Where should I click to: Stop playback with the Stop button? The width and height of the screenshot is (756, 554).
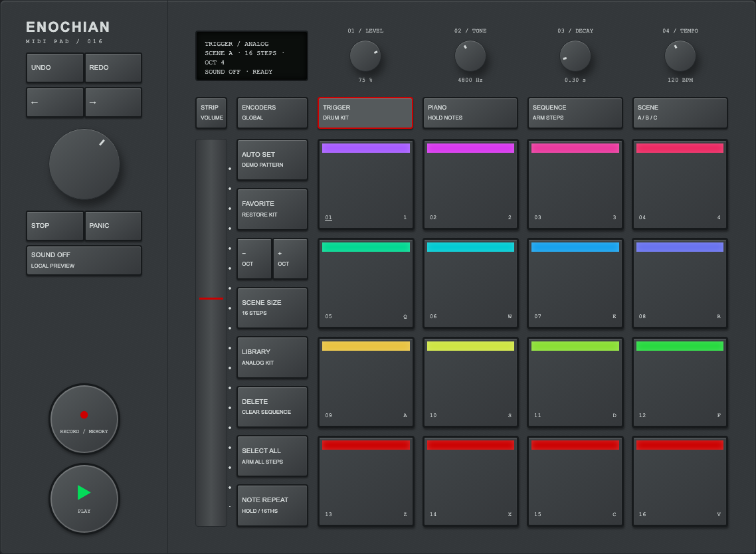pyautogui.click(x=55, y=226)
